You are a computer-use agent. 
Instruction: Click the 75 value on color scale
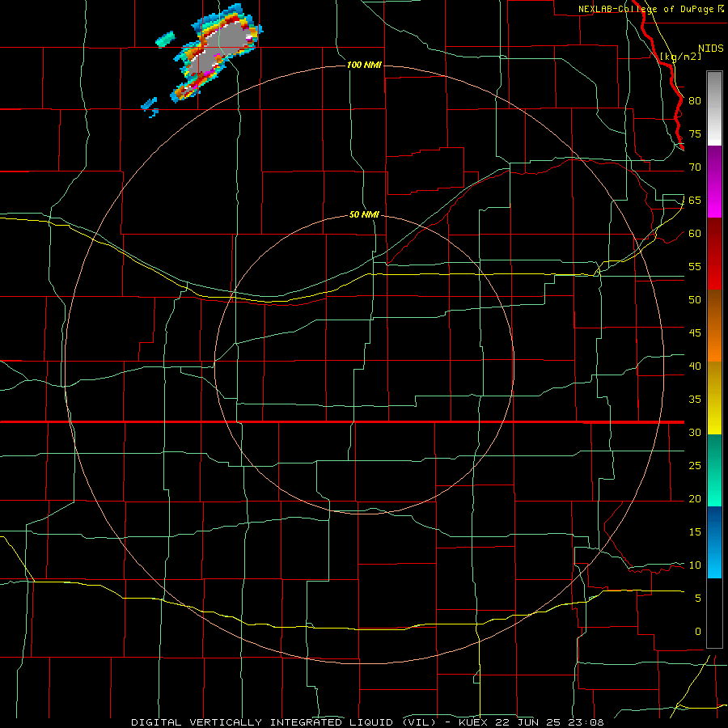[x=695, y=133]
